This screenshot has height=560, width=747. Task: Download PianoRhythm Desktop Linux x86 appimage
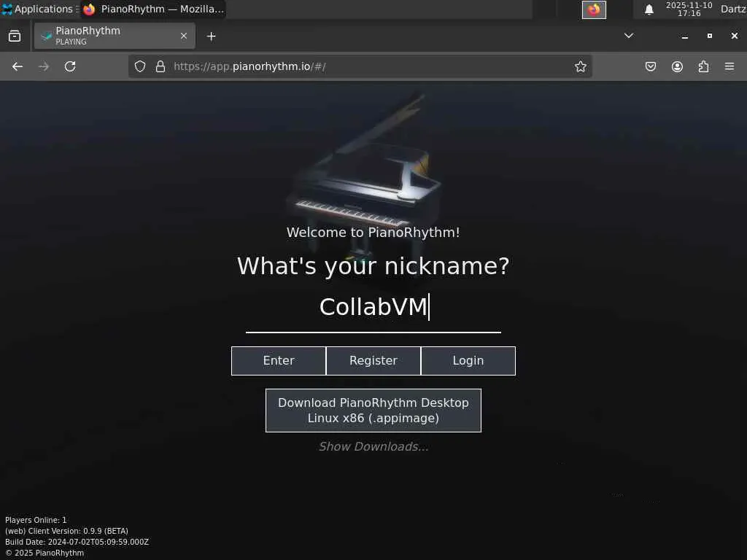[373, 411]
